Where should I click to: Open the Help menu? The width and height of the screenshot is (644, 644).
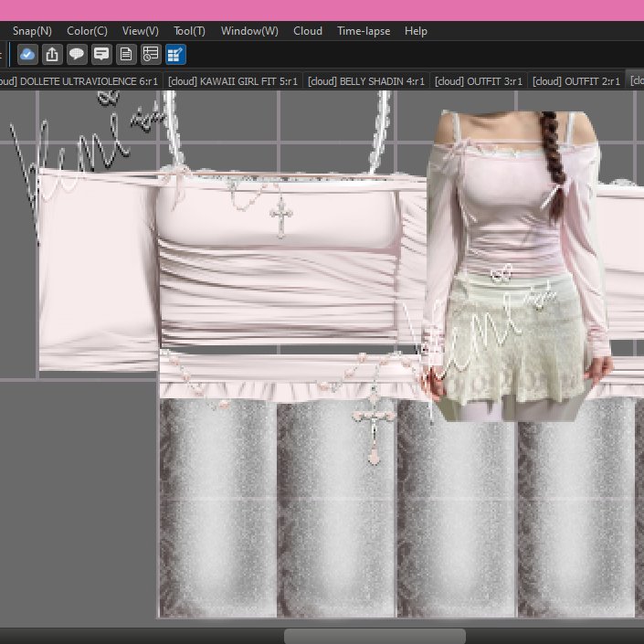coord(416,31)
